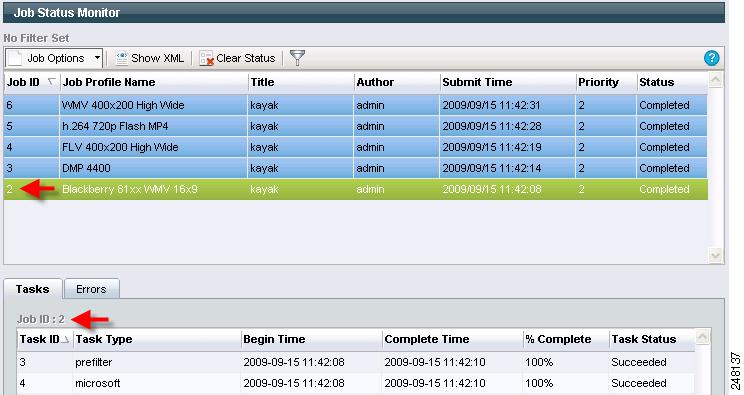Click the Begin Time column header

point(312,339)
